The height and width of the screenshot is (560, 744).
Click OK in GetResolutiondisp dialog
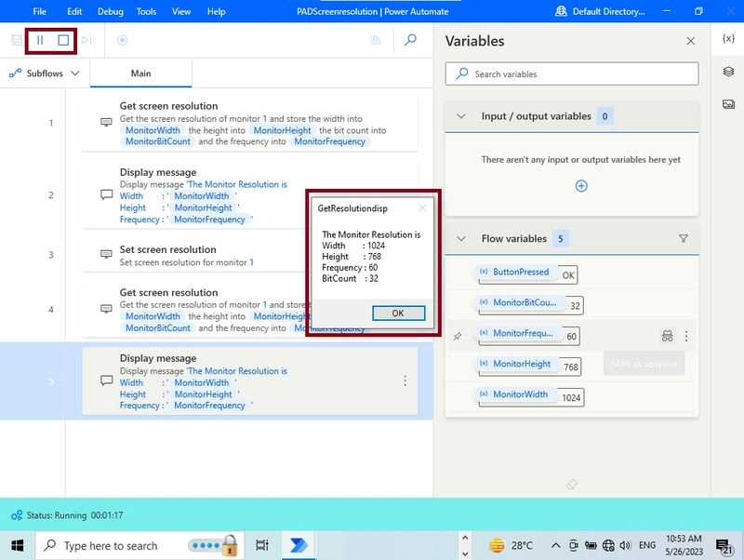(398, 313)
